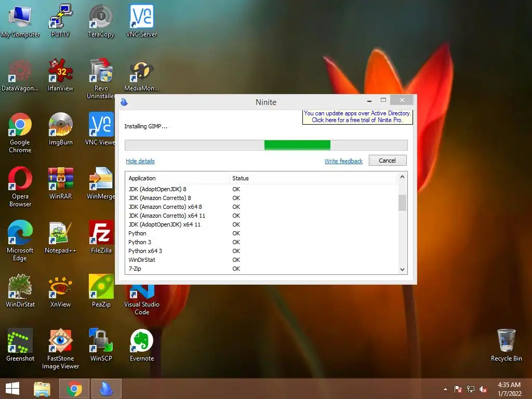Click Ninite taskbar button

(106, 389)
